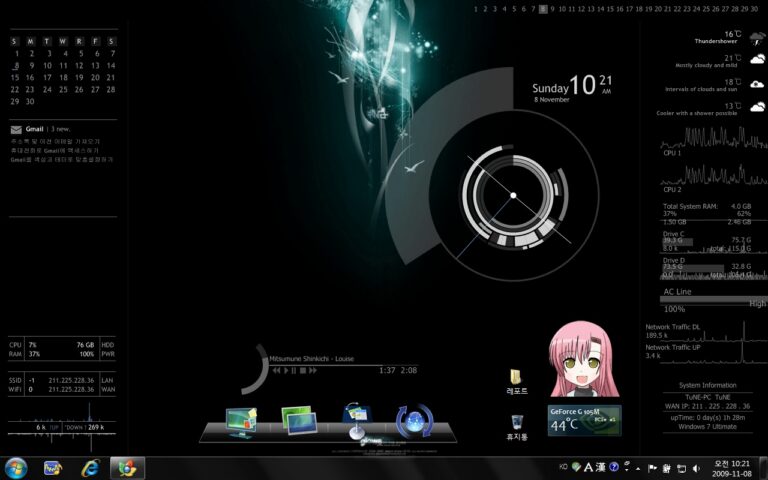
Task: Click the Sunday 10 21 clock text
Action: pyautogui.click(x=572, y=87)
